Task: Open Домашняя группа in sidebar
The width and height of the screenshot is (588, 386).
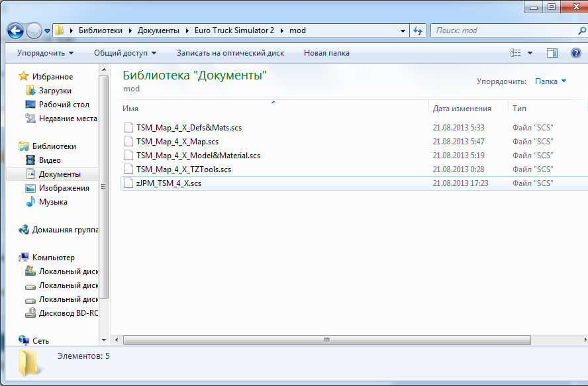Action: tap(65, 230)
